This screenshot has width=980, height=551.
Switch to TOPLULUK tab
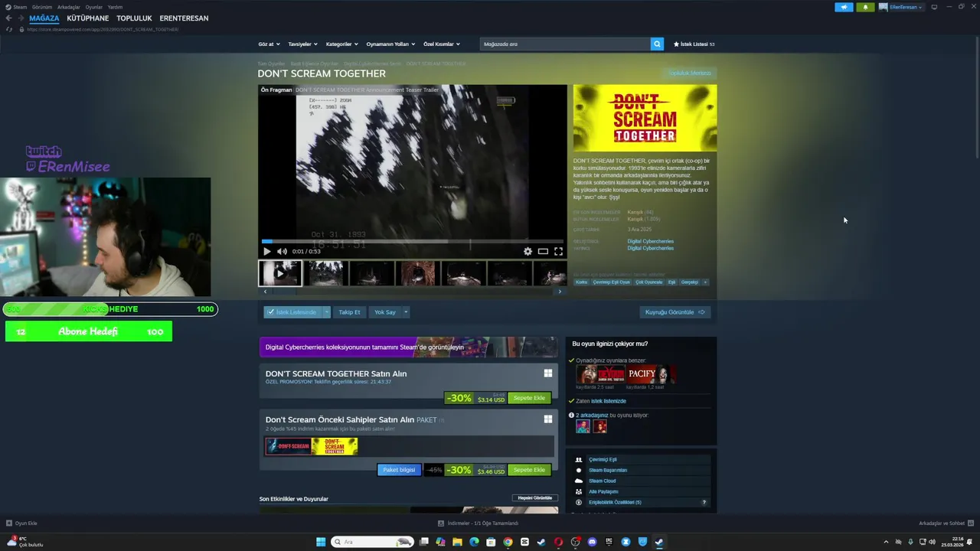coord(135,18)
